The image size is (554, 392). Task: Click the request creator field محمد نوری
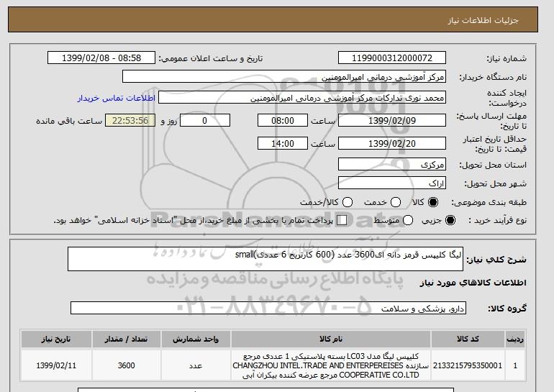point(302,98)
